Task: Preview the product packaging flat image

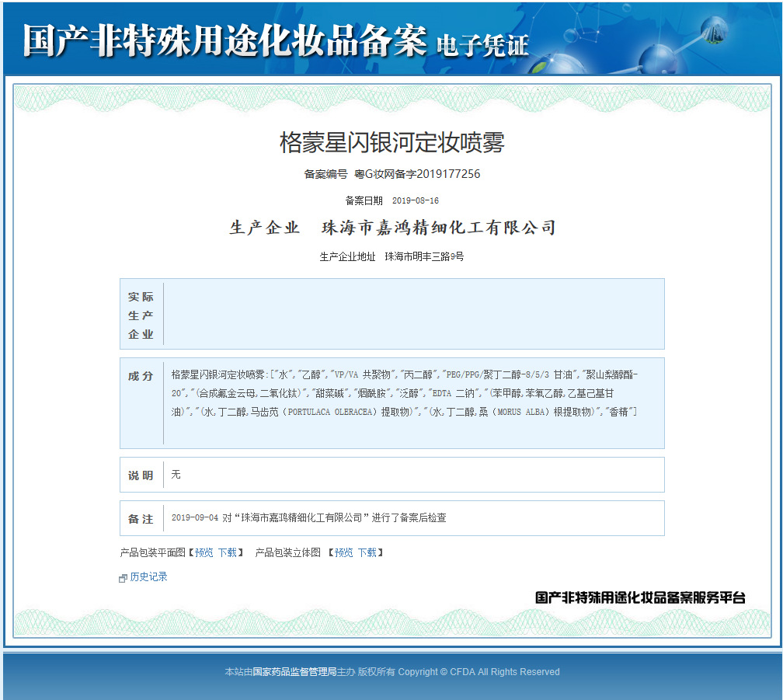Action: 204,552
